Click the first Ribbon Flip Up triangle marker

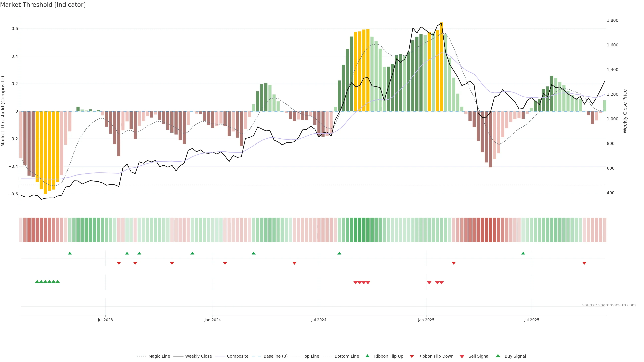pos(70,253)
